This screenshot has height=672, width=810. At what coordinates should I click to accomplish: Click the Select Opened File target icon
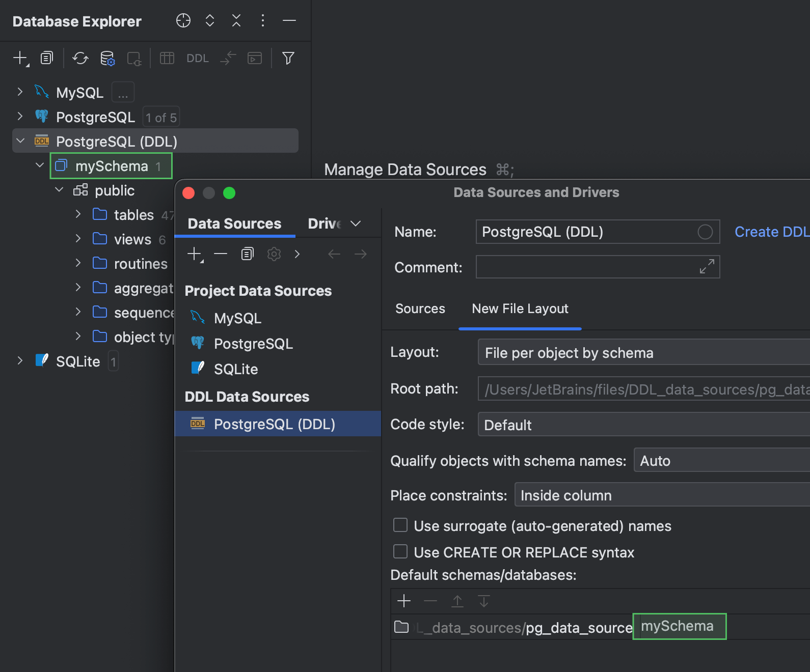click(x=183, y=21)
